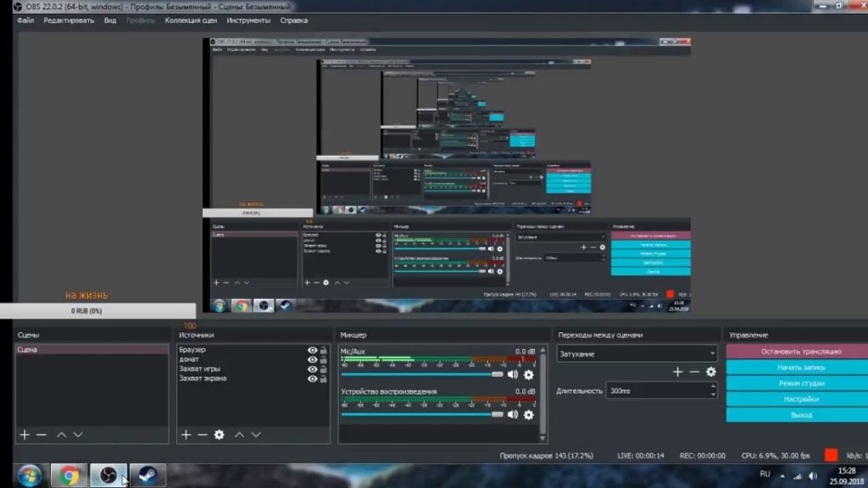Toggle visibility of донат source
The width and height of the screenshot is (868, 488).
point(312,359)
